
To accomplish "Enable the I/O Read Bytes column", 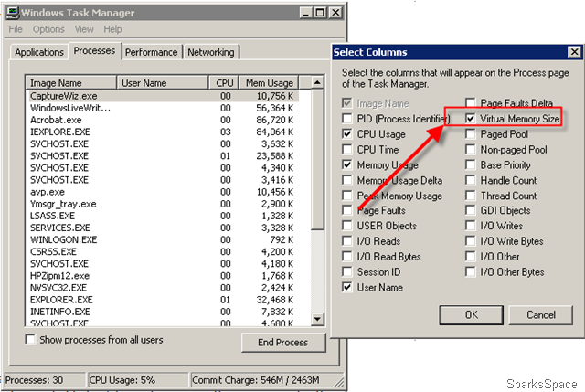I will [347, 256].
